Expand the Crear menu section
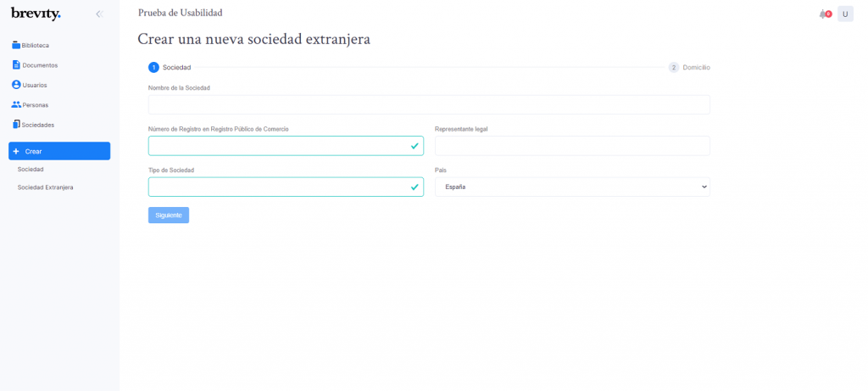Screen dimensions: 868x391 59,151
